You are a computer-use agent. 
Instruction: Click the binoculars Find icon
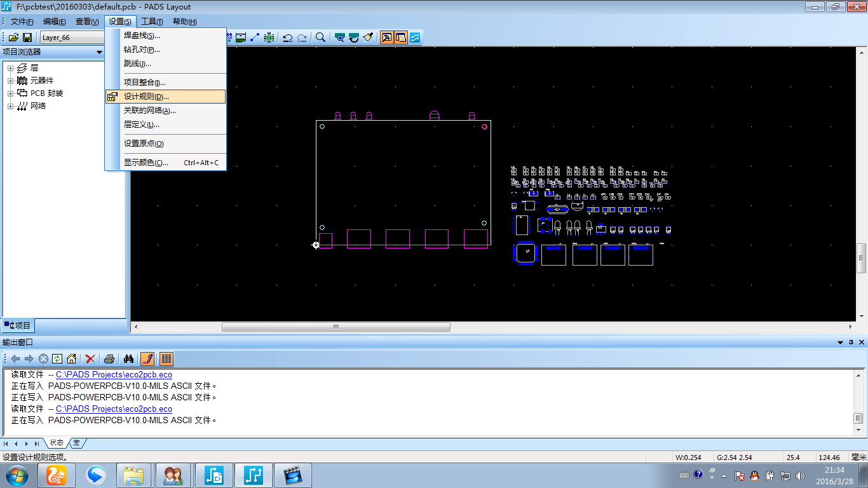pyautogui.click(x=128, y=359)
